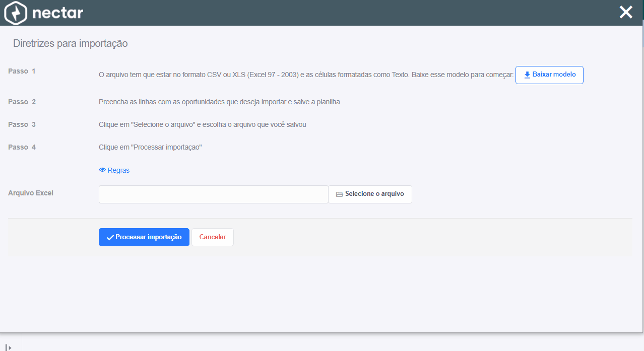The image size is (644, 351).
Task: Click the 'Passo 3' label
Action: point(22,124)
